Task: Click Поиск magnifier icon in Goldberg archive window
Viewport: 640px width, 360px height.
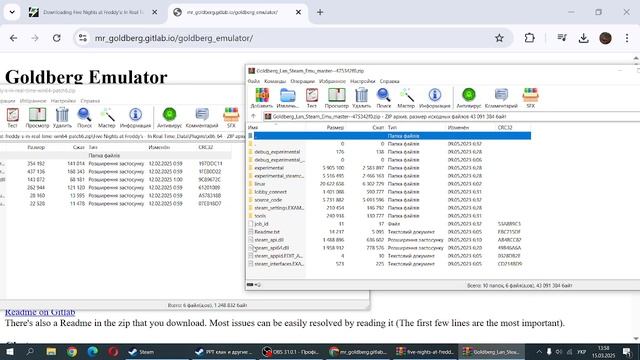Action: (x=384, y=98)
